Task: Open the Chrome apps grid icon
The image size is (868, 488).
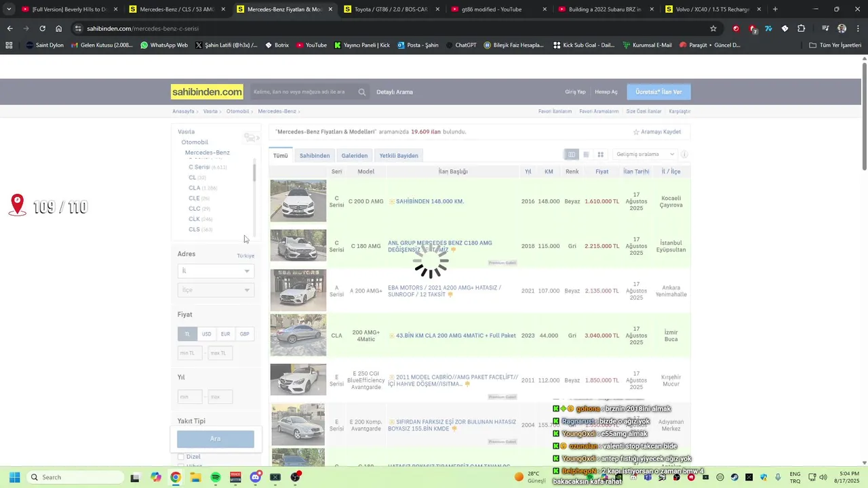Action: [x=9, y=45]
